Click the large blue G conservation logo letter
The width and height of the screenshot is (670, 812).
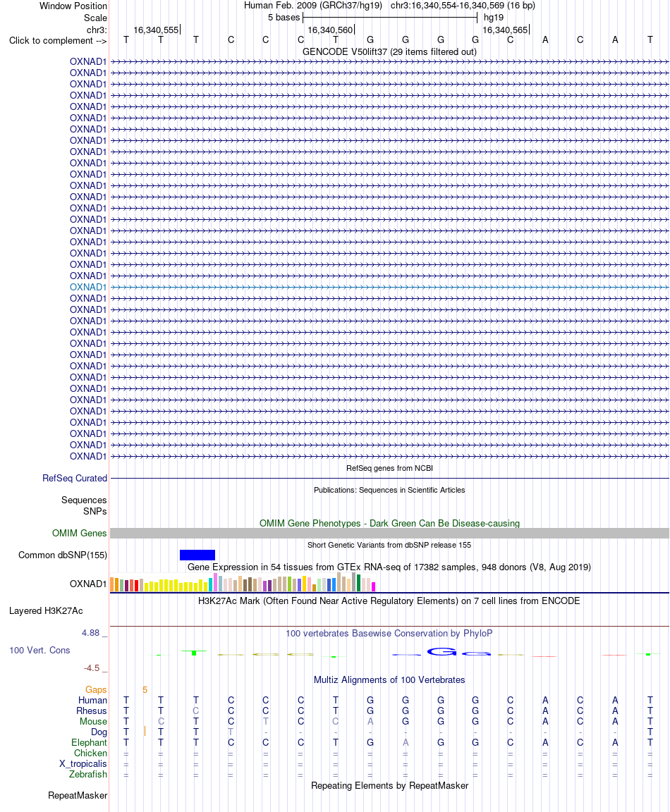point(441,651)
